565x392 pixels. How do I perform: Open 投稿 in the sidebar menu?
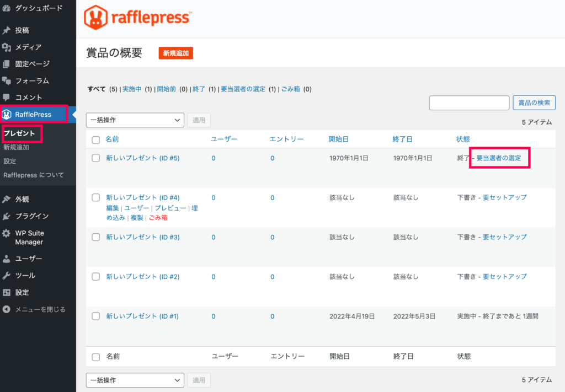click(22, 30)
